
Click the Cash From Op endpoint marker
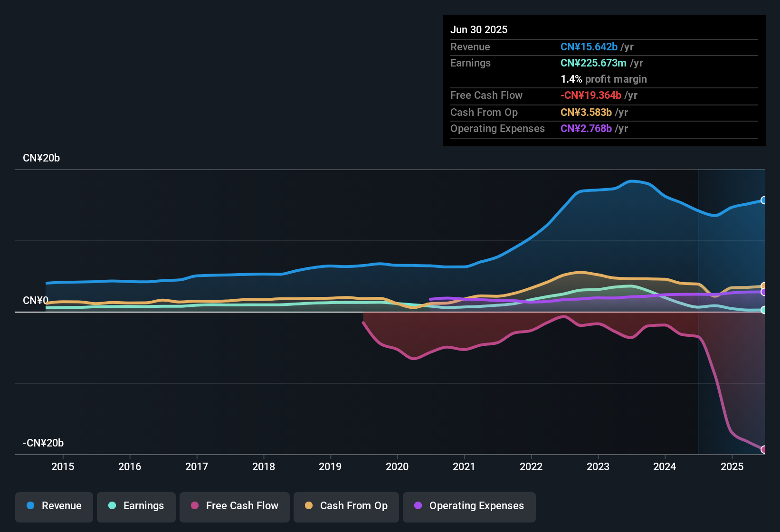tap(764, 286)
